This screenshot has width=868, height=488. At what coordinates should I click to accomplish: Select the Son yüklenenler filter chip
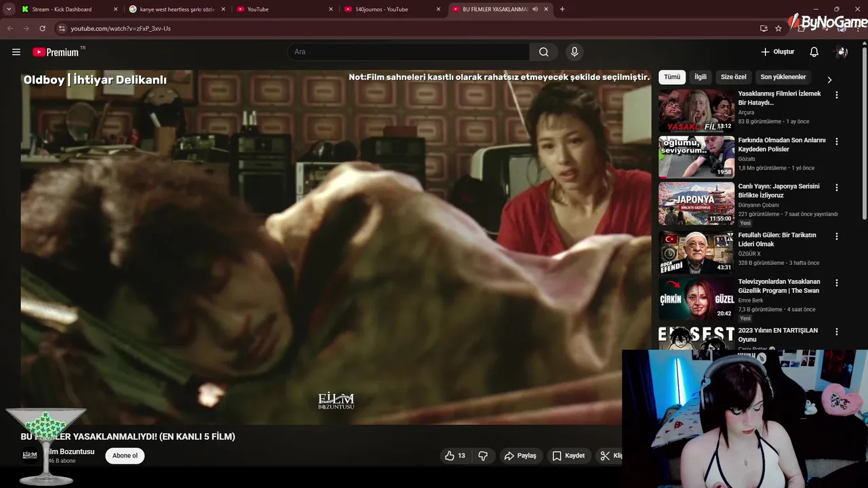click(x=783, y=77)
